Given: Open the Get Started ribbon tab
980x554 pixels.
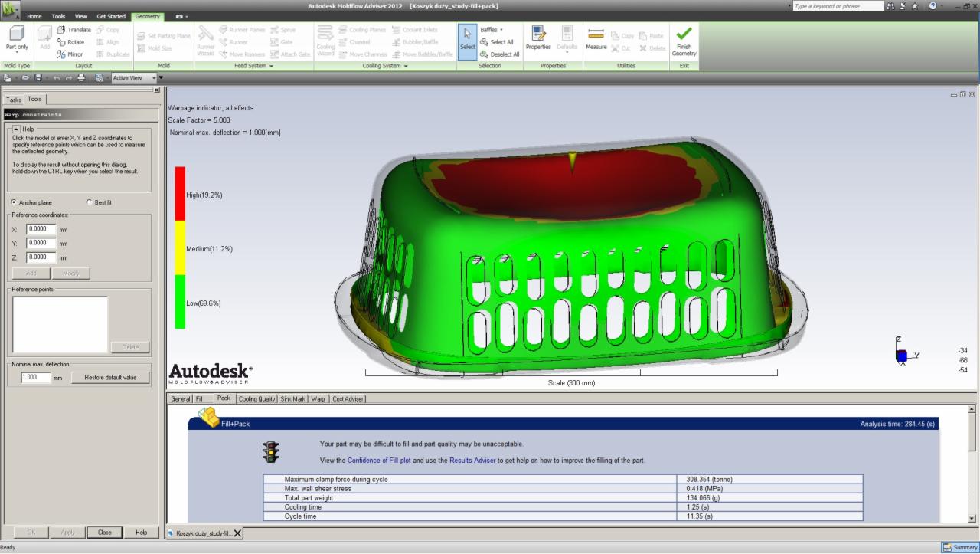Looking at the screenshot, I should click(111, 16).
